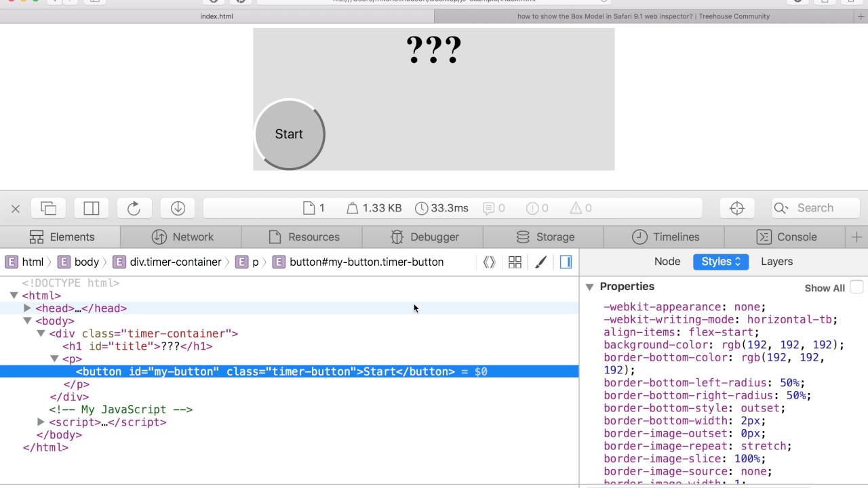Select div.timer-container breadcrumb
This screenshot has width=868, height=488.
[167, 262]
